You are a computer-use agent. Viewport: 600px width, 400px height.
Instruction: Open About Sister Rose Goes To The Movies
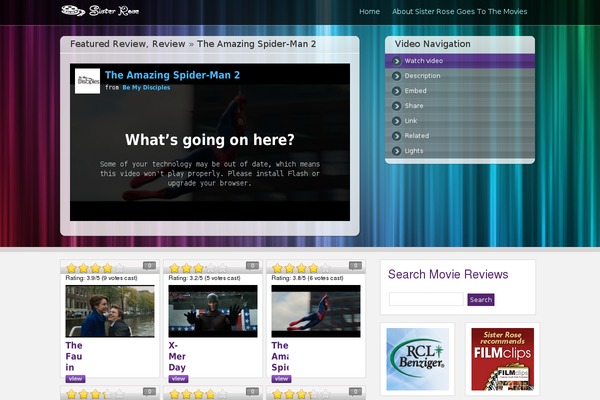point(459,11)
